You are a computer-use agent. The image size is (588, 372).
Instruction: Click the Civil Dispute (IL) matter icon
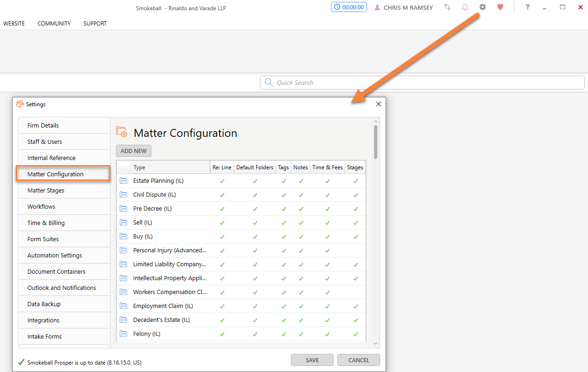tap(123, 195)
